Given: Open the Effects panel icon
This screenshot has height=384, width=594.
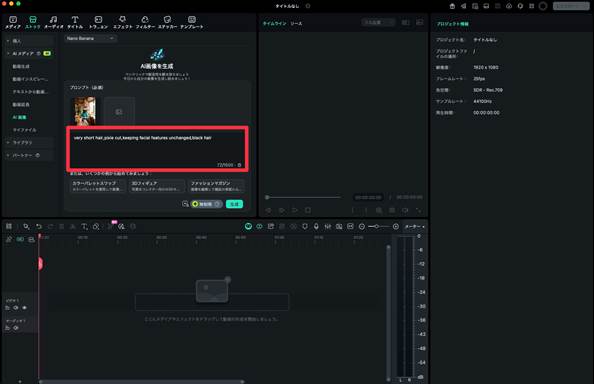Looking at the screenshot, I should (x=122, y=19).
